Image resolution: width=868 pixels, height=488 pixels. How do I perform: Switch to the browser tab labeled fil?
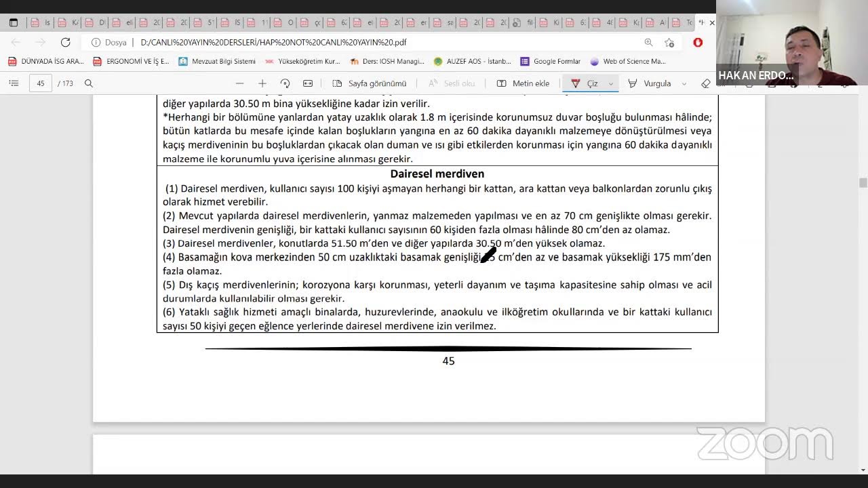pyautogui.click(x=523, y=22)
